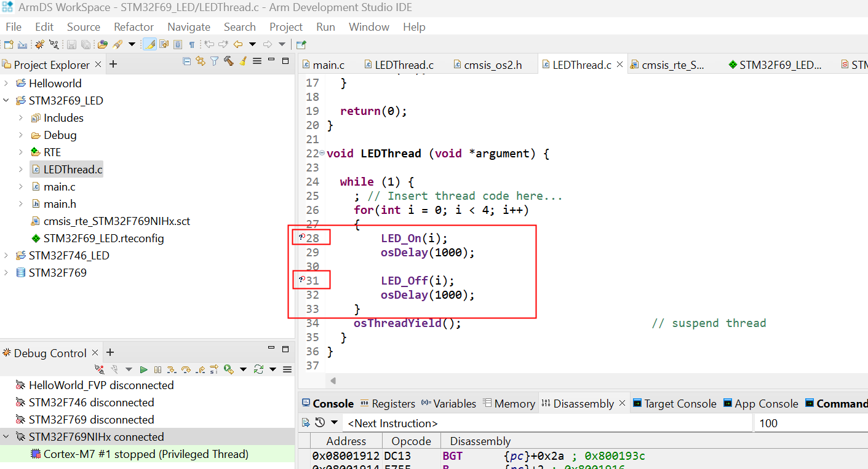Click the Collapse All icon in Project Explorer
The height and width of the screenshot is (469, 868).
[x=186, y=61]
